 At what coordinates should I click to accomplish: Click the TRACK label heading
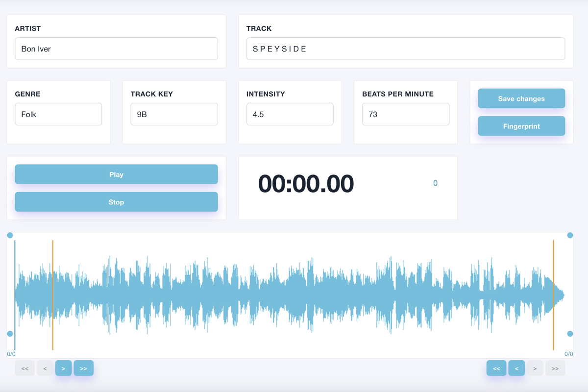(x=259, y=28)
